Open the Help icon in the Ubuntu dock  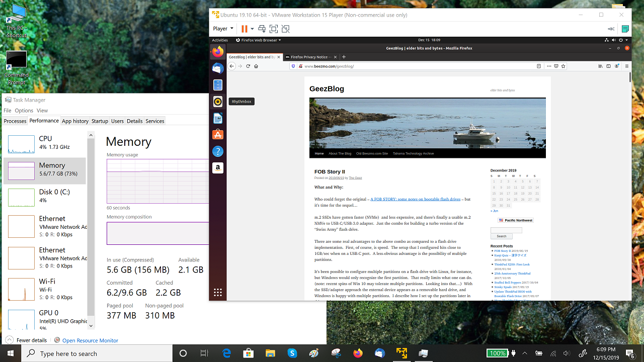[x=218, y=151]
